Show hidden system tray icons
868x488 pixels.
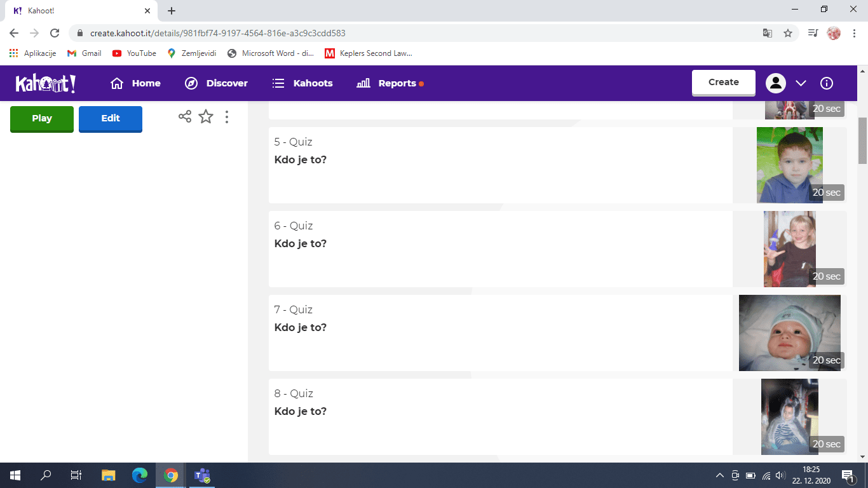[720, 475]
